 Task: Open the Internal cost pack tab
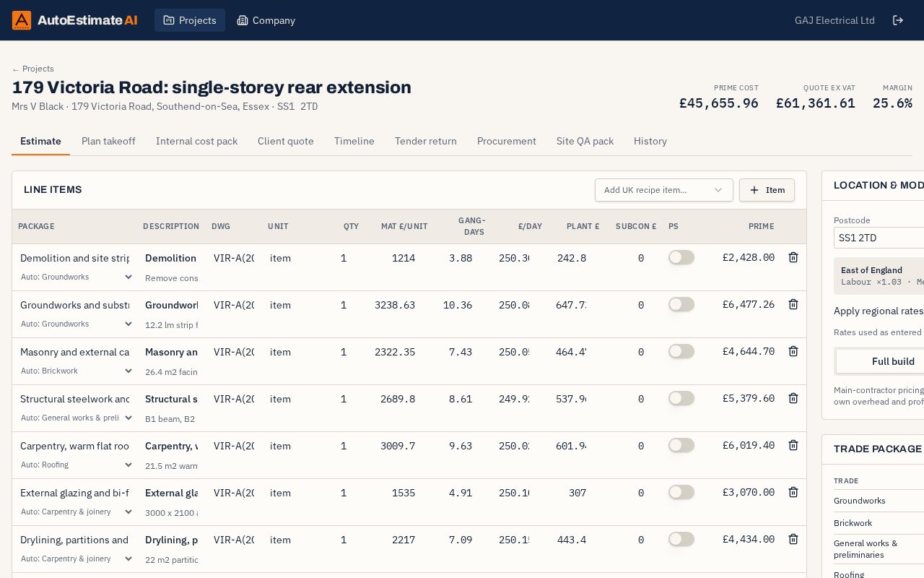tap(196, 141)
